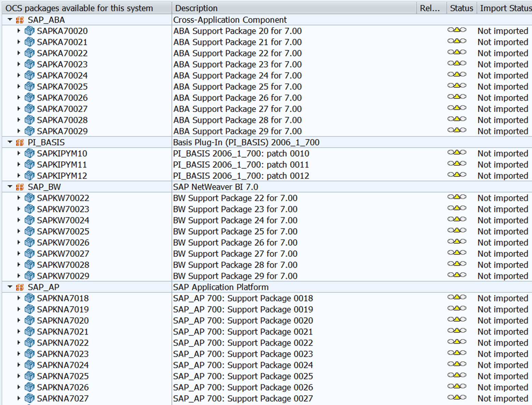The width and height of the screenshot is (532, 405).
Task: Click 'Not imported' status for SAPKA70029
Action: coord(503,131)
